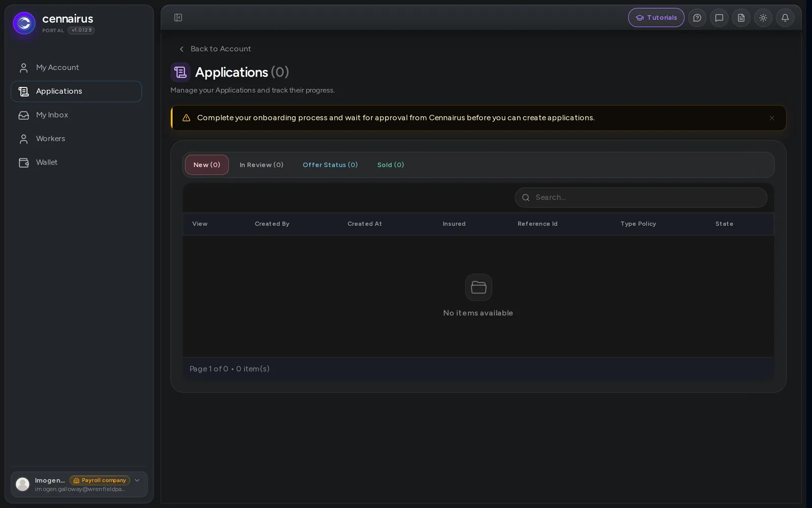Dismiss the onboarding warning banner
Screen dimensions: 812x508
[772, 118]
